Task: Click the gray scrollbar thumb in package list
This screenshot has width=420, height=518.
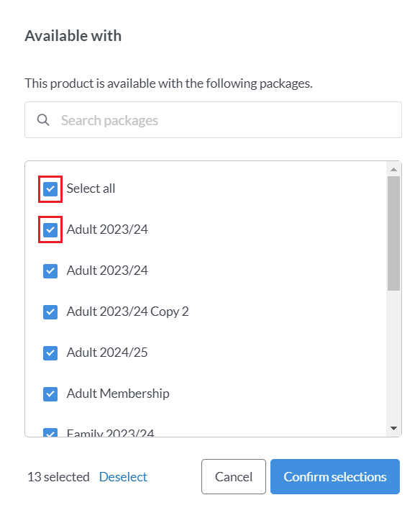Action: click(393, 233)
